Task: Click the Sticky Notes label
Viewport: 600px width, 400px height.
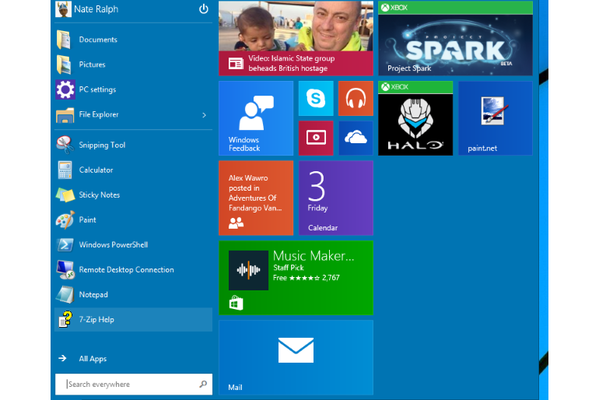Action: click(99, 195)
